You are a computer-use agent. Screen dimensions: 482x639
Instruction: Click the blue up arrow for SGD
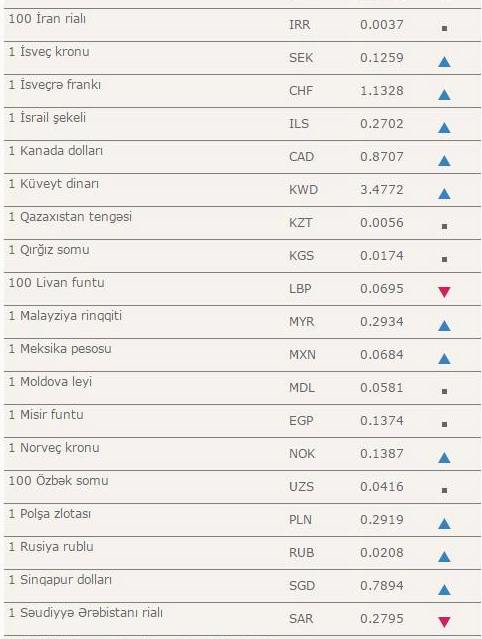(444, 589)
